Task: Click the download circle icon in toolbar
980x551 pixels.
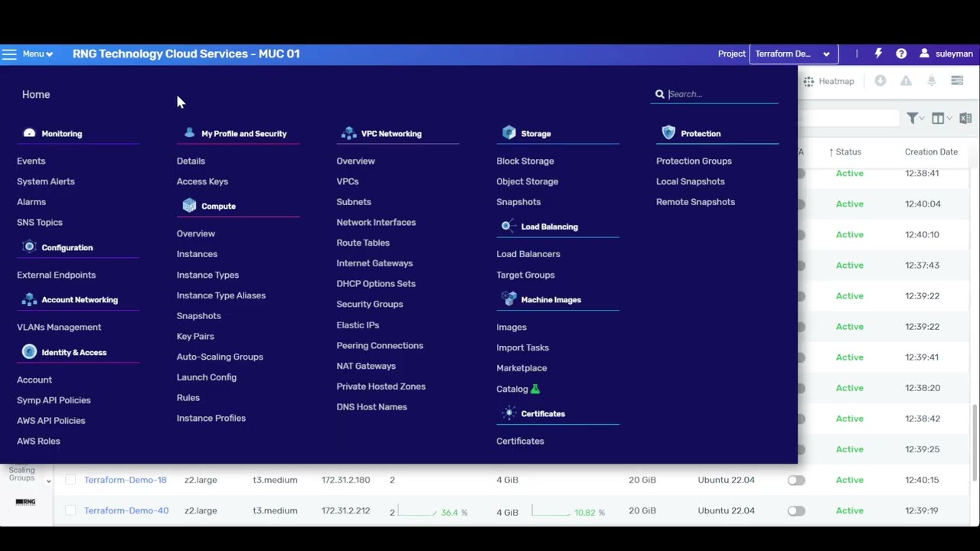Action: 880,80
